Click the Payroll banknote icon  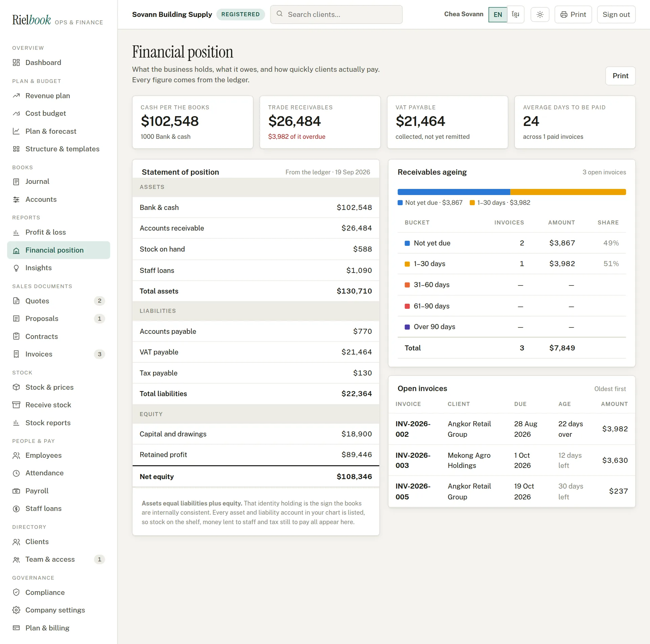click(x=16, y=491)
